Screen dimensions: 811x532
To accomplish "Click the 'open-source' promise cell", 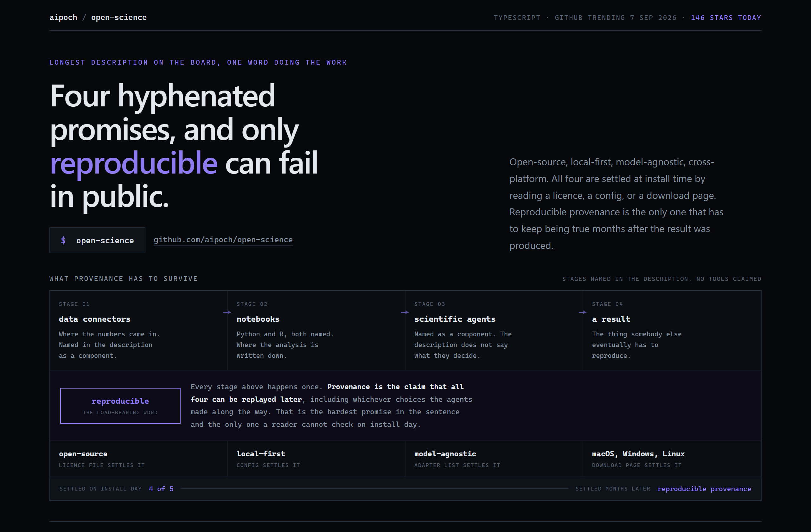I will [138, 459].
